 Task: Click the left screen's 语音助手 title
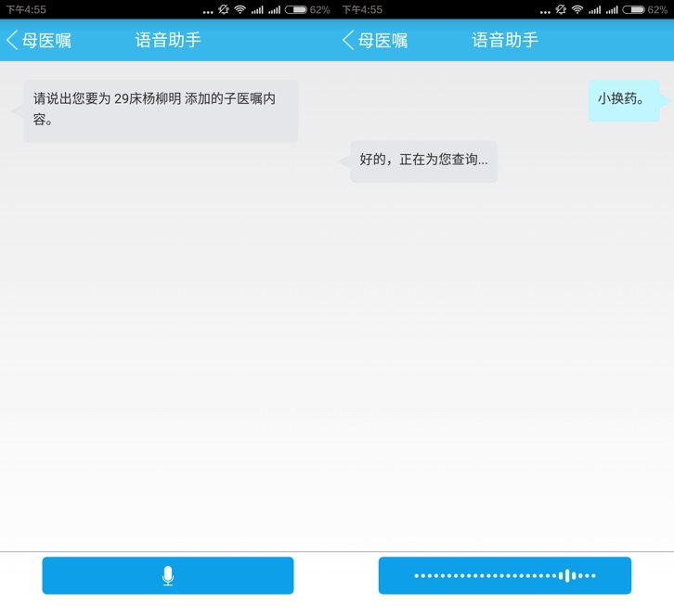(x=168, y=40)
